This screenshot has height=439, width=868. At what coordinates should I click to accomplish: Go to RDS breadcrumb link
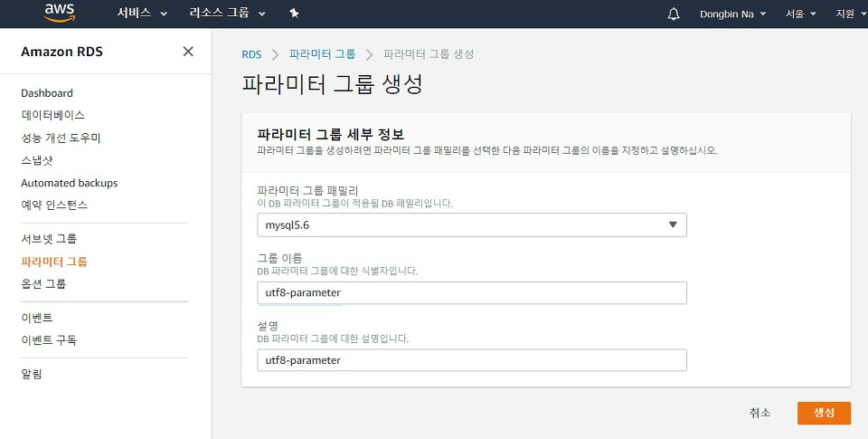pos(251,54)
